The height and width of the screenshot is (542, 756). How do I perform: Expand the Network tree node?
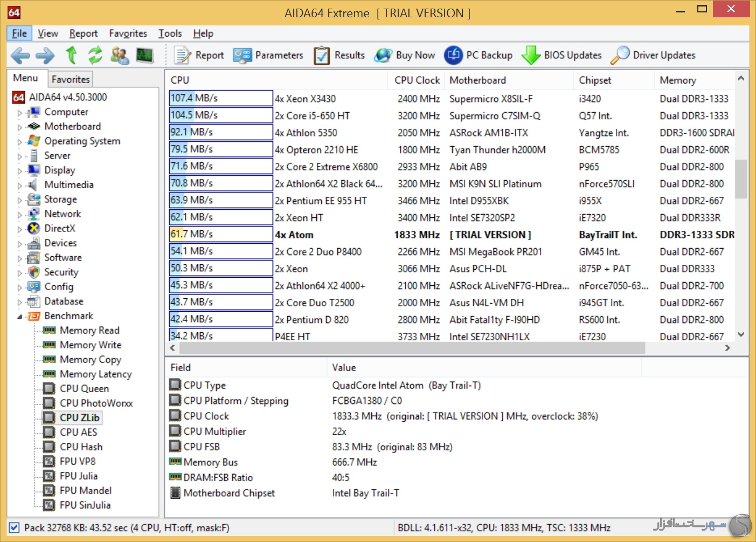coord(20,215)
